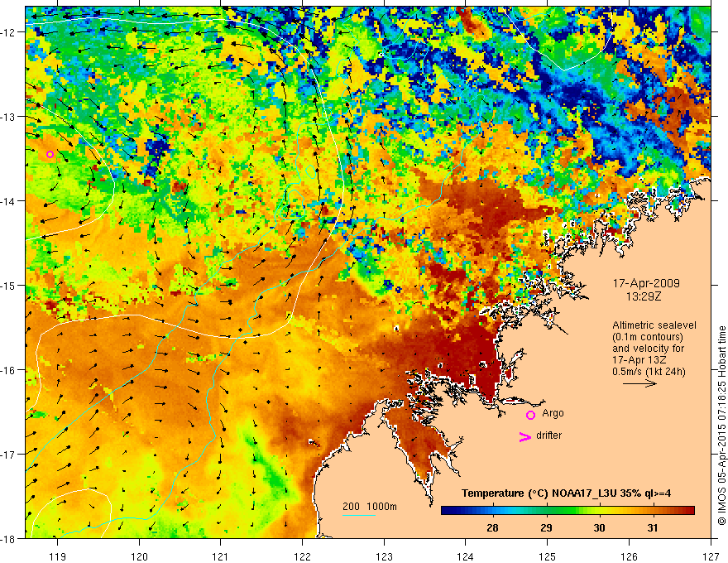Click the 'Altimetric sealevel' text
Image resolution: width=728 pixels, height=563 pixels.
[x=654, y=325]
